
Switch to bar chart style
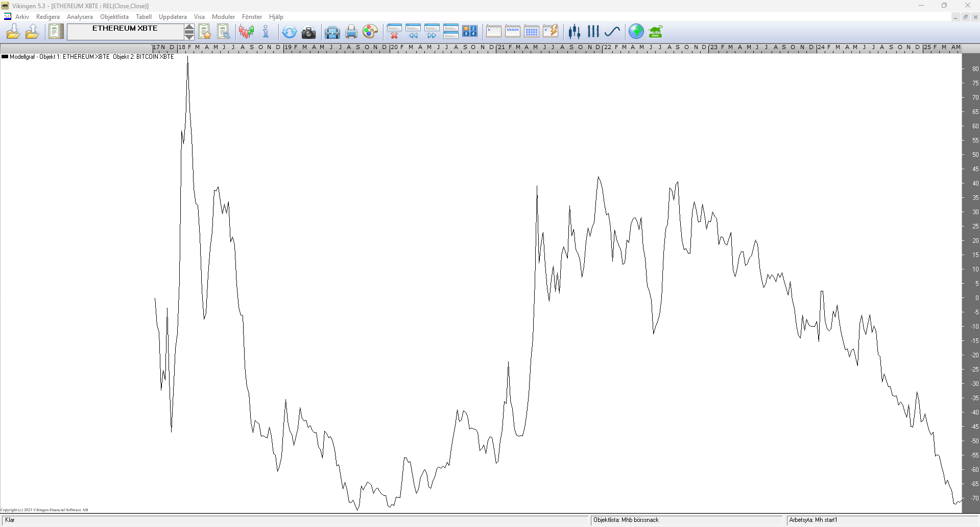pos(593,32)
